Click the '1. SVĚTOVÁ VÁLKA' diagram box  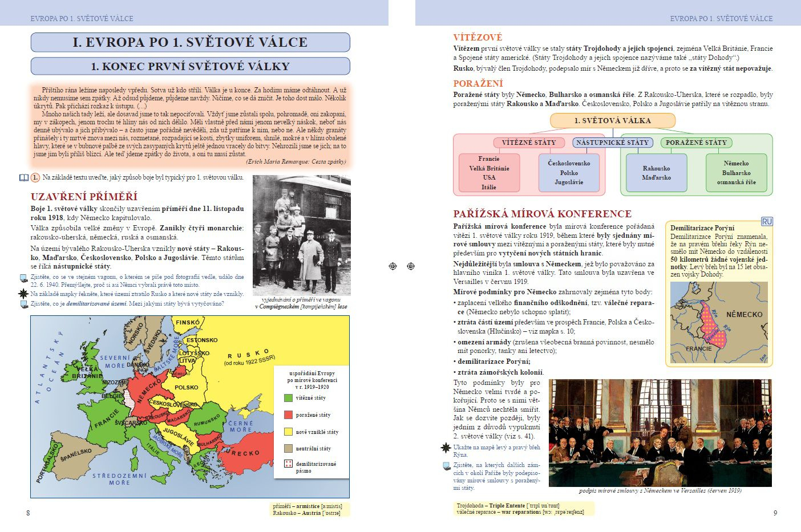pos(613,120)
